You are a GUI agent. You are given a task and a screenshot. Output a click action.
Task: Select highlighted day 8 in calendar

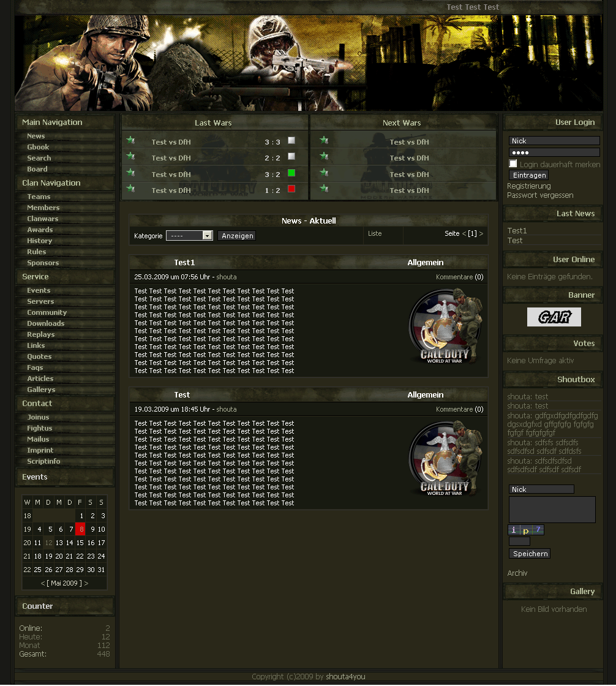coord(81,529)
